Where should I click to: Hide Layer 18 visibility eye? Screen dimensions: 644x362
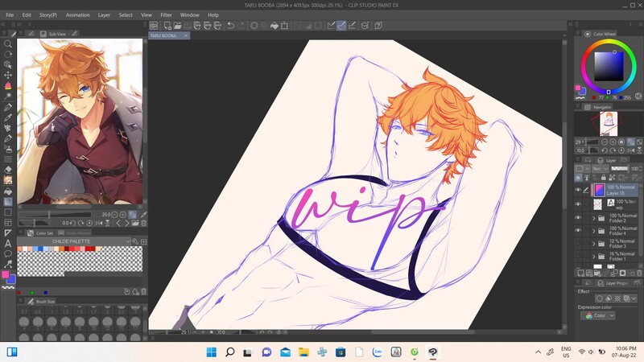(x=578, y=190)
